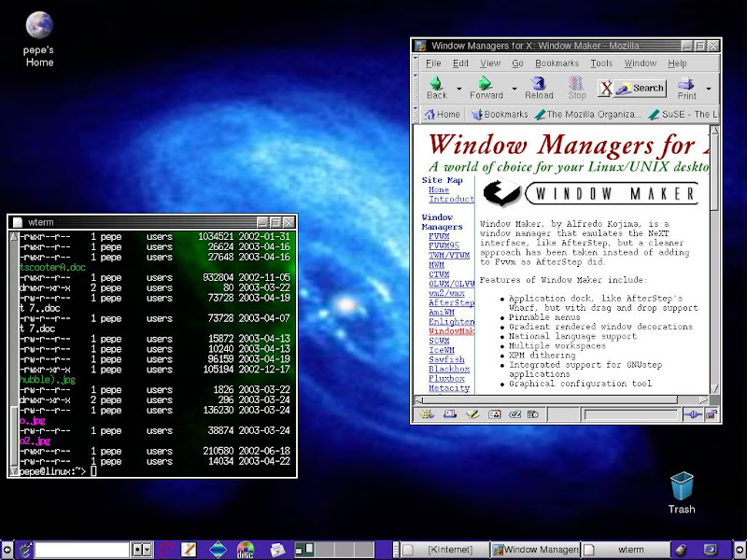747x560 pixels.
Task: Open the File menu in Mozilla
Action: point(433,63)
